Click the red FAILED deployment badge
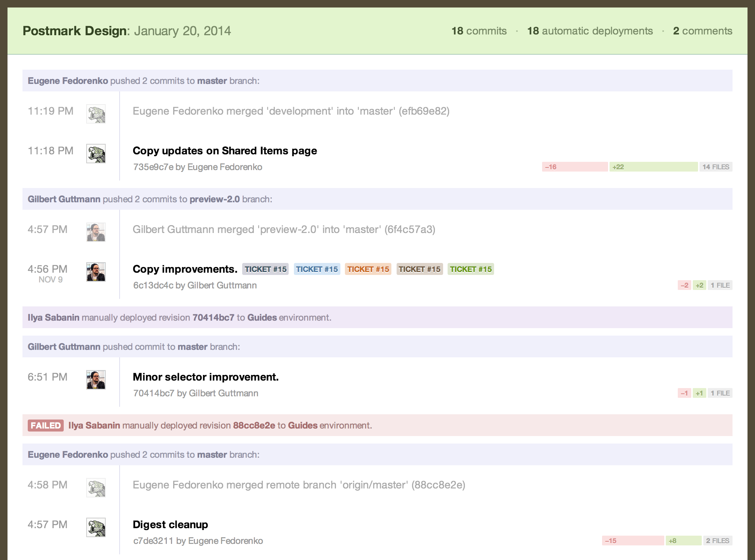Screen dimensions: 755x560 coord(46,426)
